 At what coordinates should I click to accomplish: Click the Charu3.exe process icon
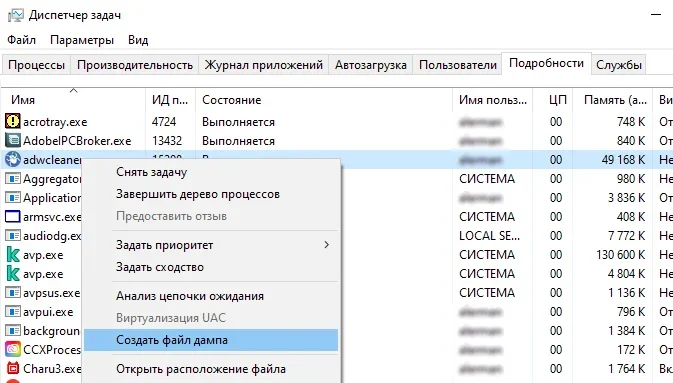click(13, 368)
